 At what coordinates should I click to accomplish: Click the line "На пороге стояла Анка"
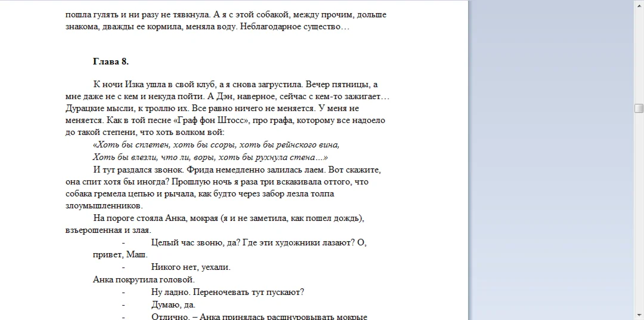[x=229, y=219]
